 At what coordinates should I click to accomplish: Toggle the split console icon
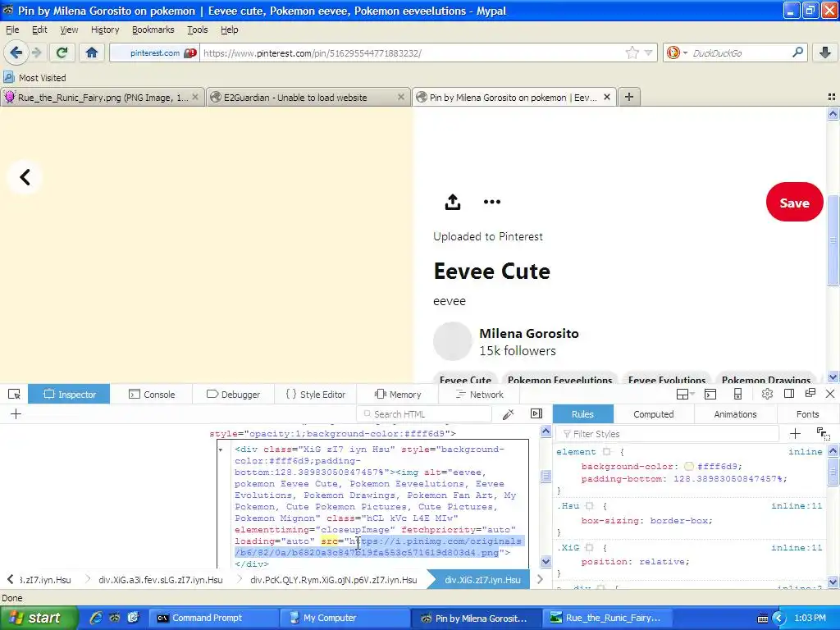tap(710, 395)
